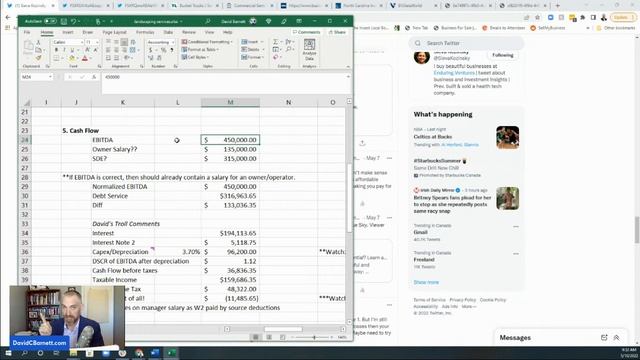Click the Search Twitter field
Image resolution: width=640 pixels, height=360 pixels.
click(466, 43)
